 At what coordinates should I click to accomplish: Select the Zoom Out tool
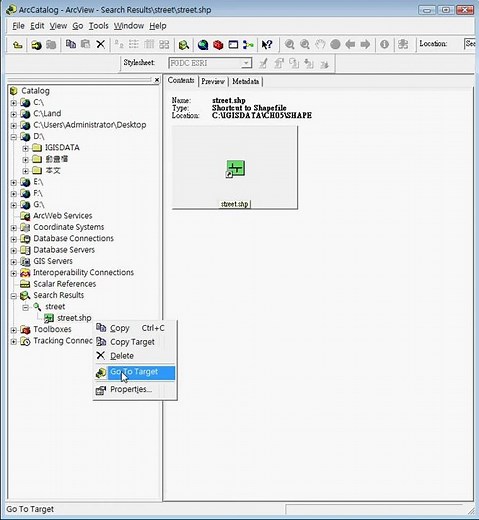tap(305, 44)
